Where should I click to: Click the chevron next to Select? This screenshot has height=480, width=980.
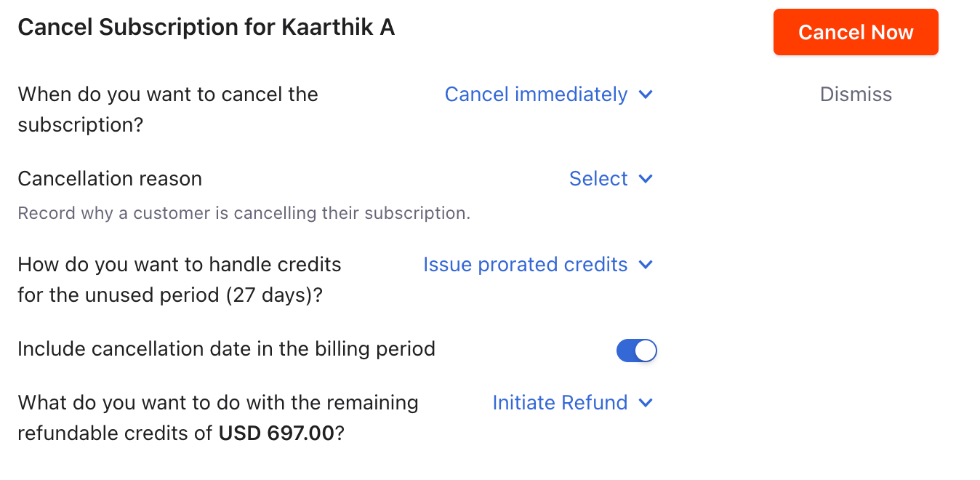coord(646,179)
